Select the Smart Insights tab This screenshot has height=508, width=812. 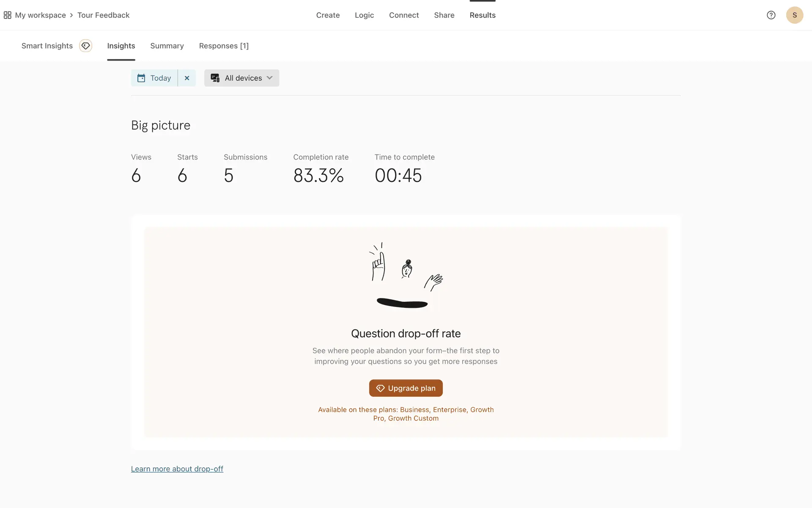point(47,46)
